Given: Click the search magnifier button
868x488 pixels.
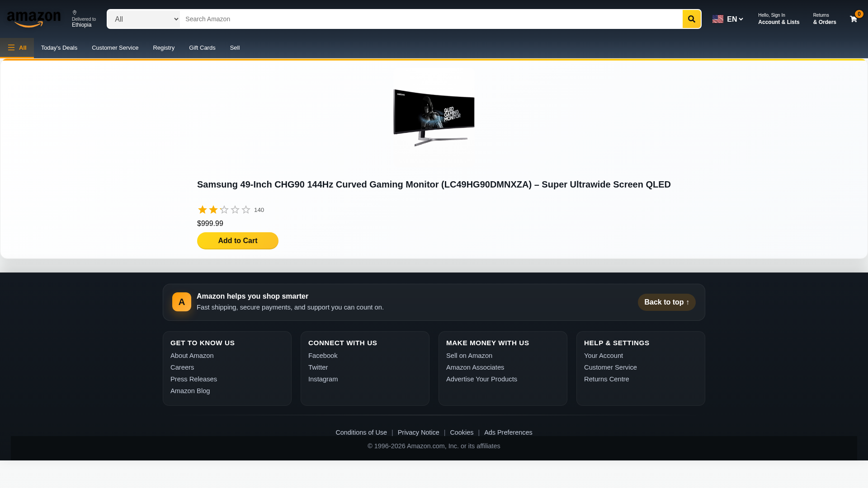Looking at the screenshot, I should click(x=691, y=19).
